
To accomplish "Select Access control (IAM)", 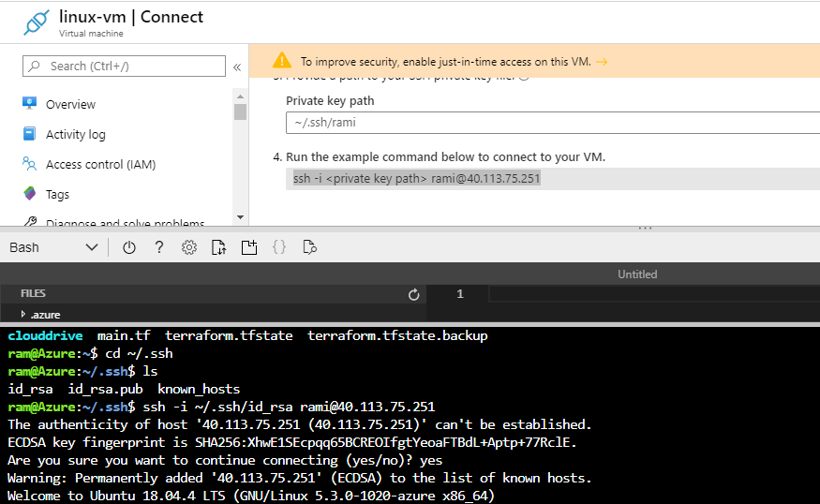I will (x=100, y=165).
